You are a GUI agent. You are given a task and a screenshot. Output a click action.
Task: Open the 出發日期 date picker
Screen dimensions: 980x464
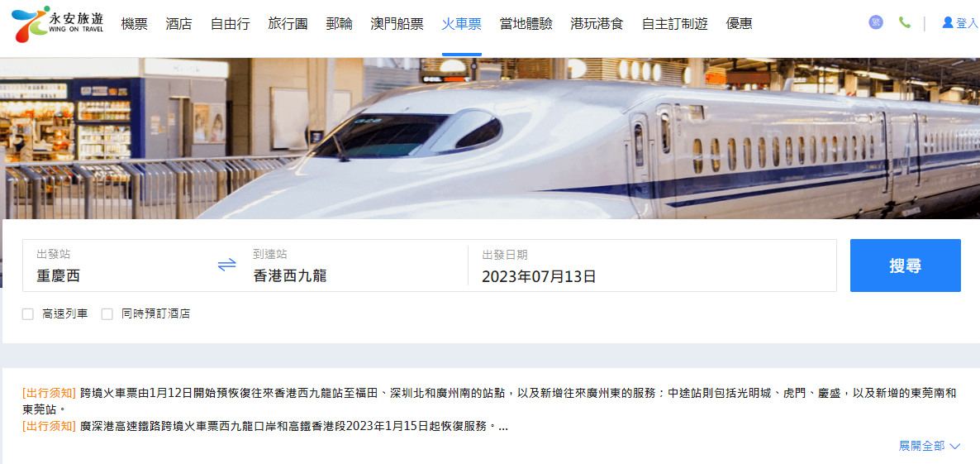pos(652,265)
